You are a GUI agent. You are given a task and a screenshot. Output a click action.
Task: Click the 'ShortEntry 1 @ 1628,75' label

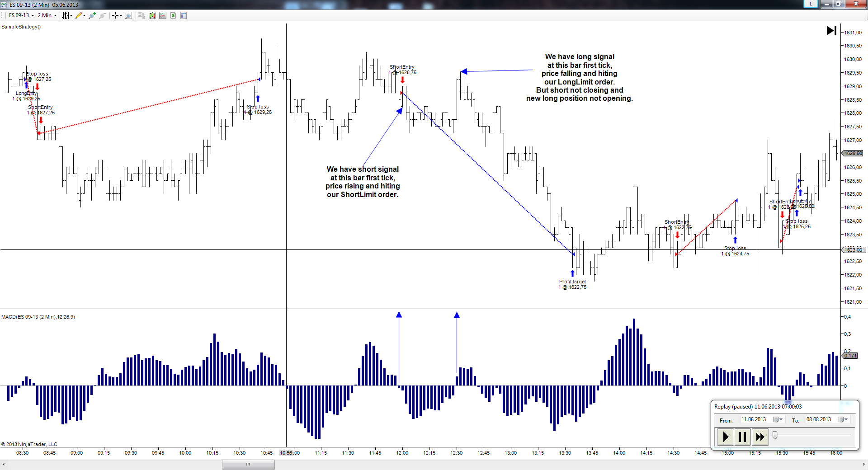coord(402,70)
